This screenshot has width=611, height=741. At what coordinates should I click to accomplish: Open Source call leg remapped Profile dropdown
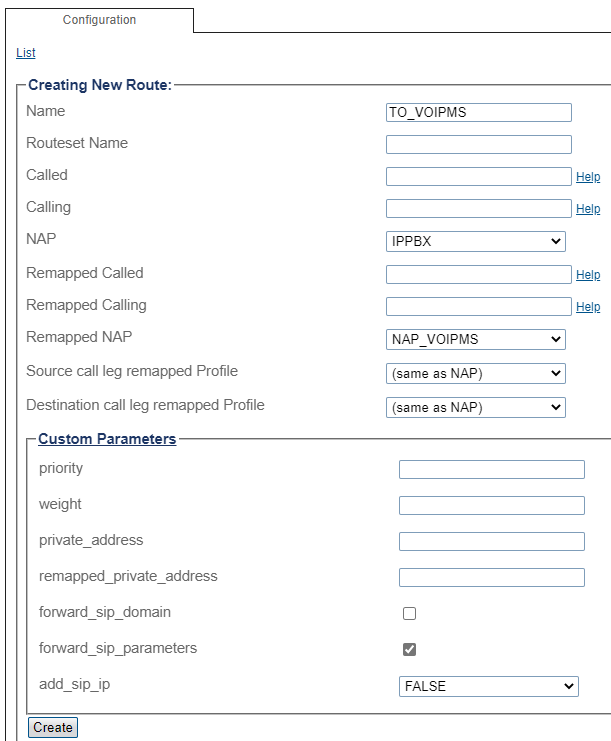[475, 373]
